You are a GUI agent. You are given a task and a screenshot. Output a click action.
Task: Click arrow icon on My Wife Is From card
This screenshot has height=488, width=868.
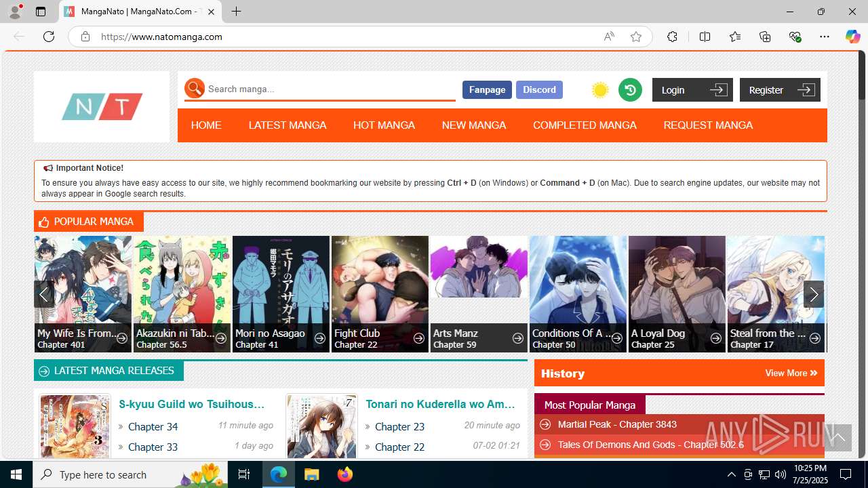pos(122,338)
